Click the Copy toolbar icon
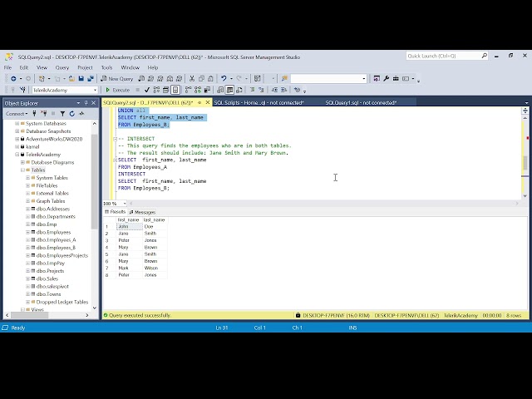Viewport: 532px width, 399px height. [x=201, y=79]
